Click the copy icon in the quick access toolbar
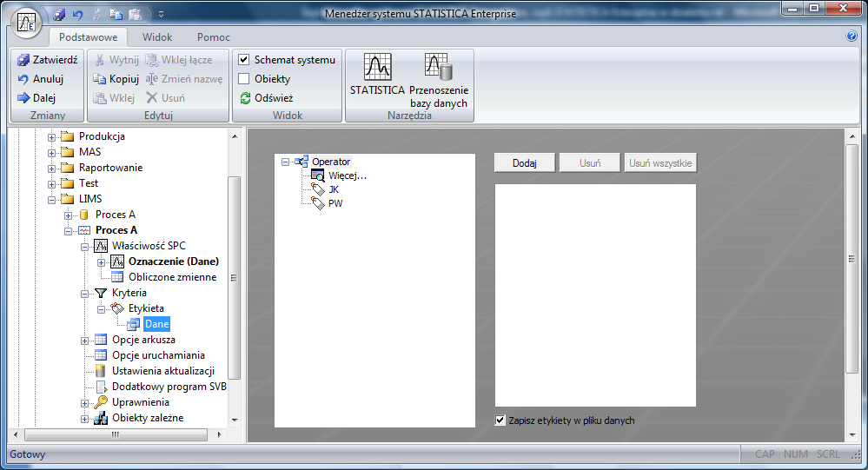Screen dimensions: 868x470 pos(116,15)
